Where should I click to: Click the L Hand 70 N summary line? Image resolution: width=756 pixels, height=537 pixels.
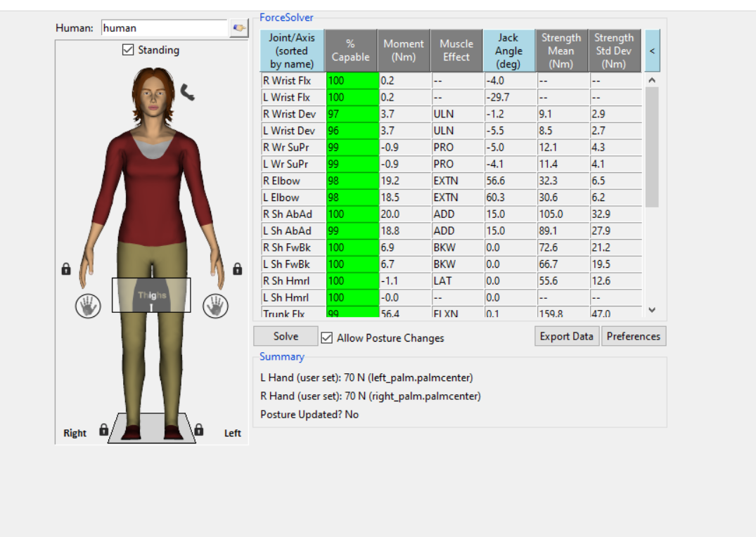pyautogui.click(x=366, y=377)
